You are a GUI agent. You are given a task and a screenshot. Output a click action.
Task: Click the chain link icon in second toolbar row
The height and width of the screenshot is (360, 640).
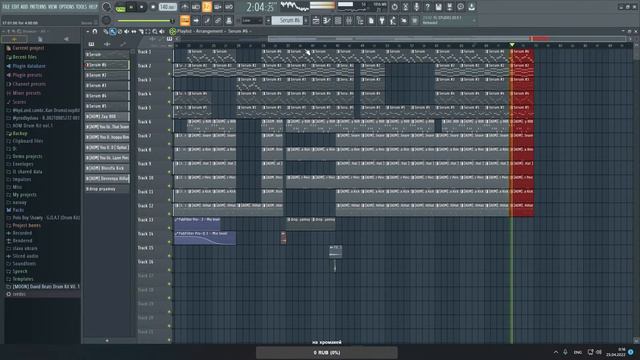pyautogui.click(x=218, y=20)
